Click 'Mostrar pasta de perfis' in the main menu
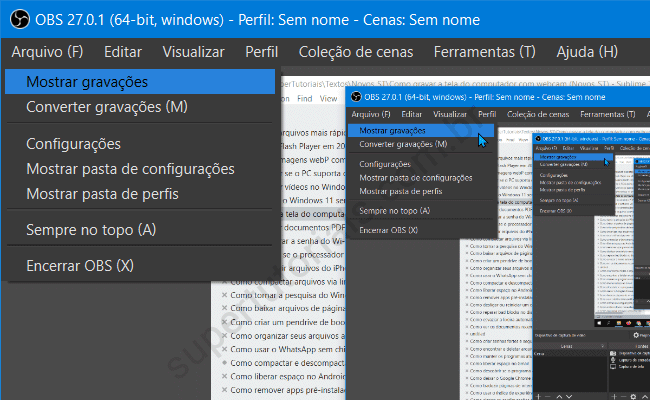The height and width of the screenshot is (400, 650). 102,193
